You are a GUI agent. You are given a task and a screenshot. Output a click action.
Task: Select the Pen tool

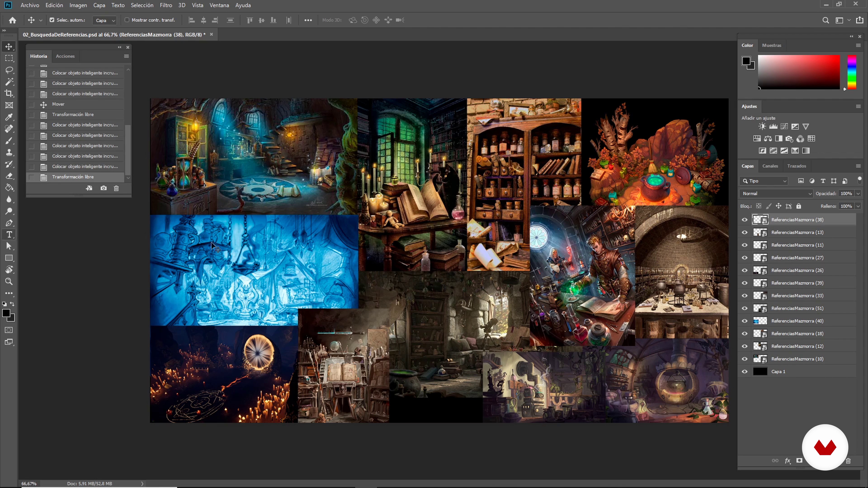point(9,223)
